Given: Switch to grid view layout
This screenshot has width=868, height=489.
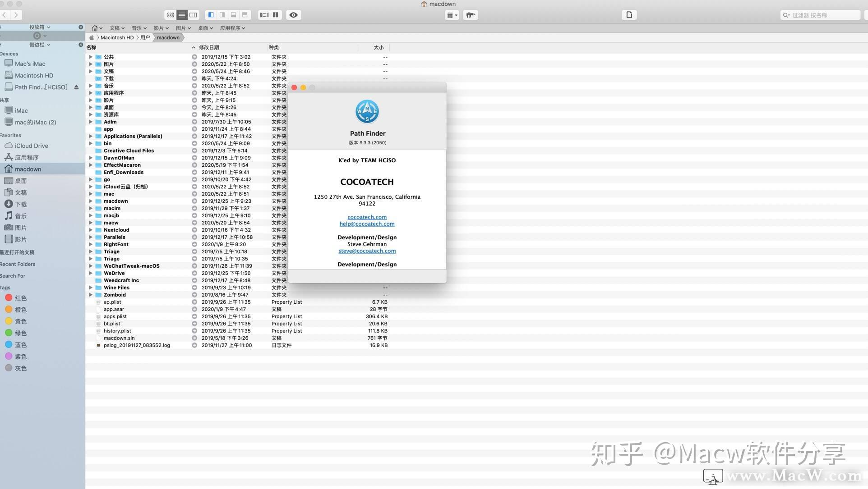Looking at the screenshot, I should point(170,15).
